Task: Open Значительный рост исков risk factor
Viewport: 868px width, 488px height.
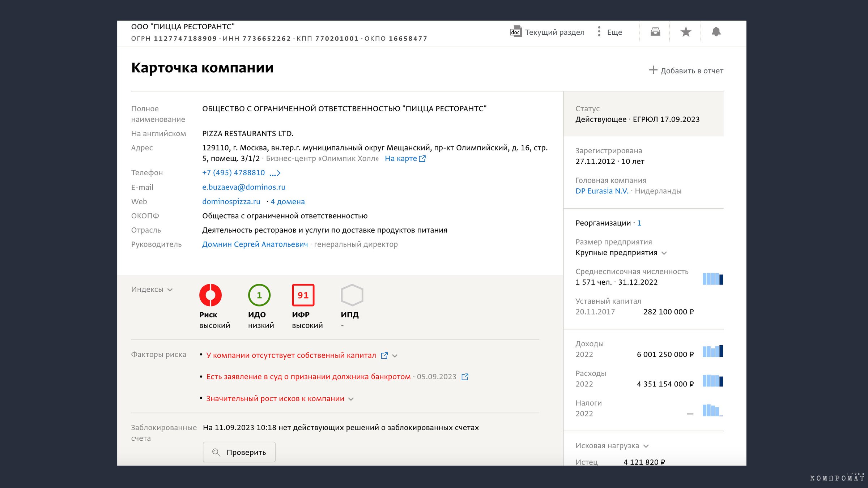Action: [275, 399]
